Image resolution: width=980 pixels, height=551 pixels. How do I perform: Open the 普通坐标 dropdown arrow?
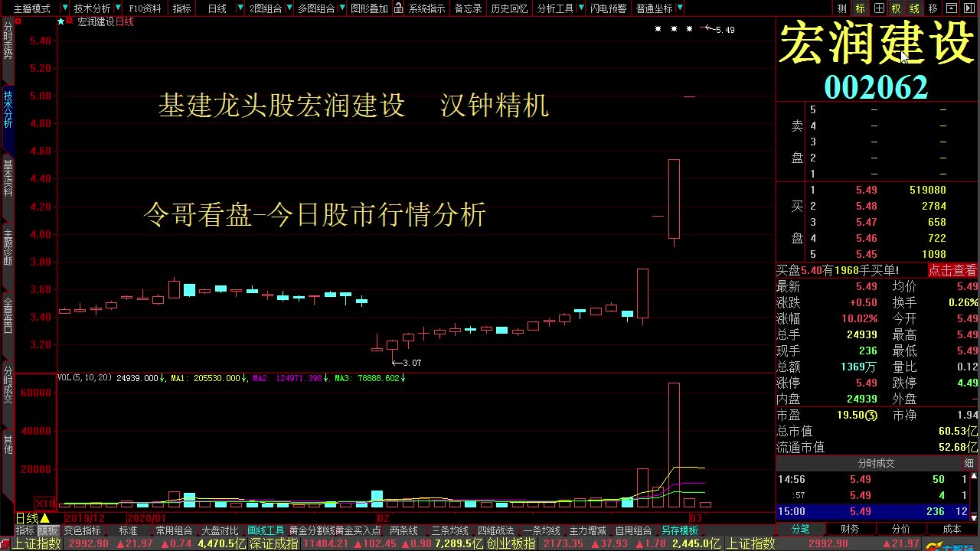680,8
